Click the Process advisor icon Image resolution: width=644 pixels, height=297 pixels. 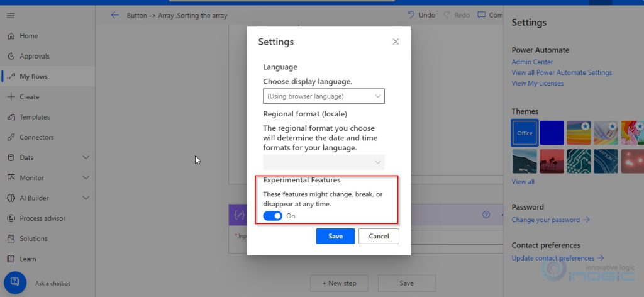(x=11, y=218)
